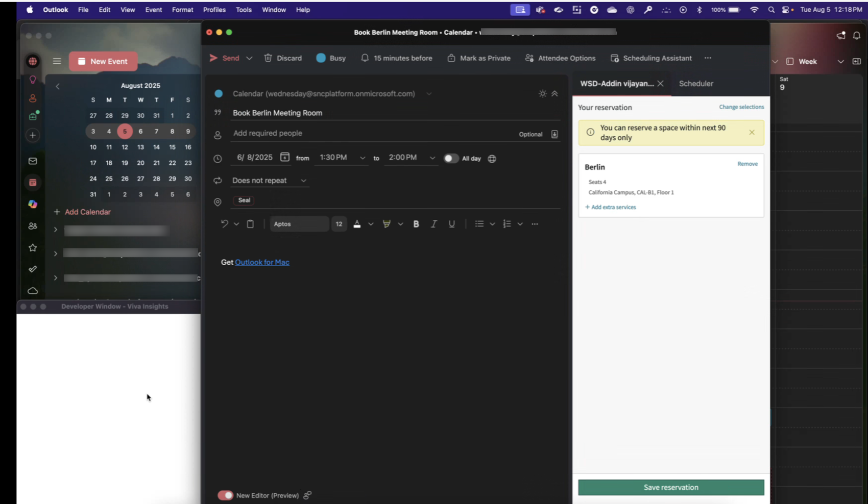Image resolution: width=868 pixels, height=504 pixels.
Task: Select the Seal location chip
Action: point(244,200)
